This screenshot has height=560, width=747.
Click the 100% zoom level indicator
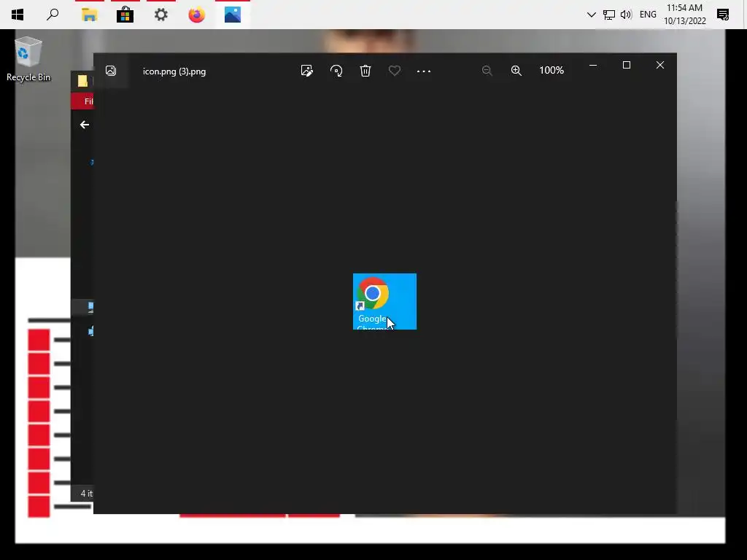pos(551,71)
